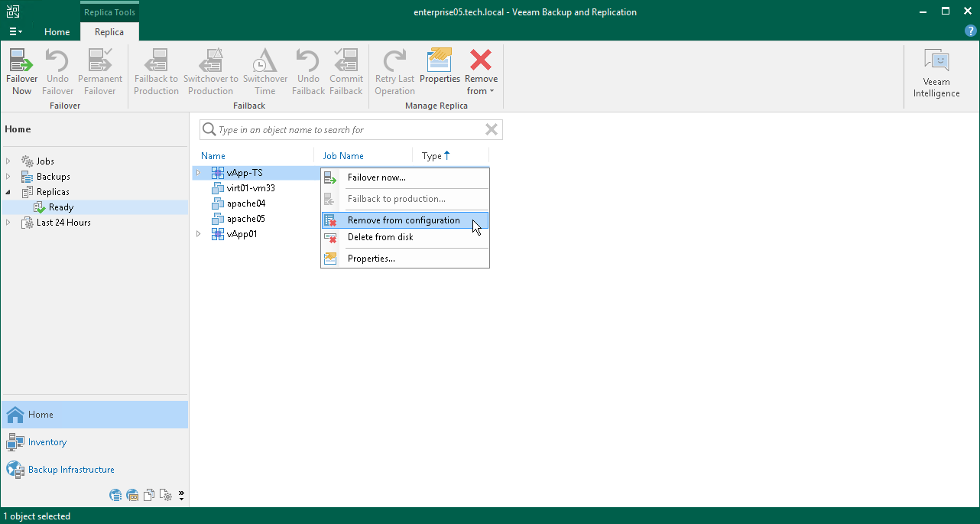The width and height of the screenshot is (980, 524).
Task: Choose Properties in the context menu
Action: pos(405,259)
